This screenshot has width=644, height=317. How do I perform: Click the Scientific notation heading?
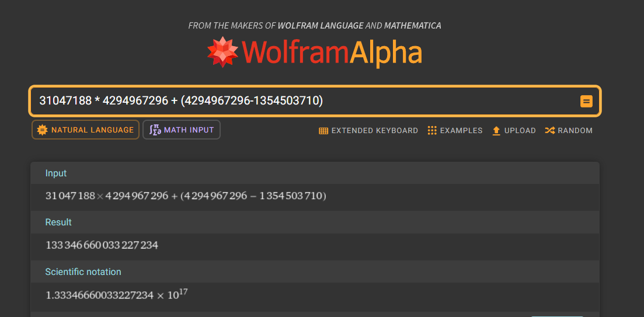pos(83,272)
